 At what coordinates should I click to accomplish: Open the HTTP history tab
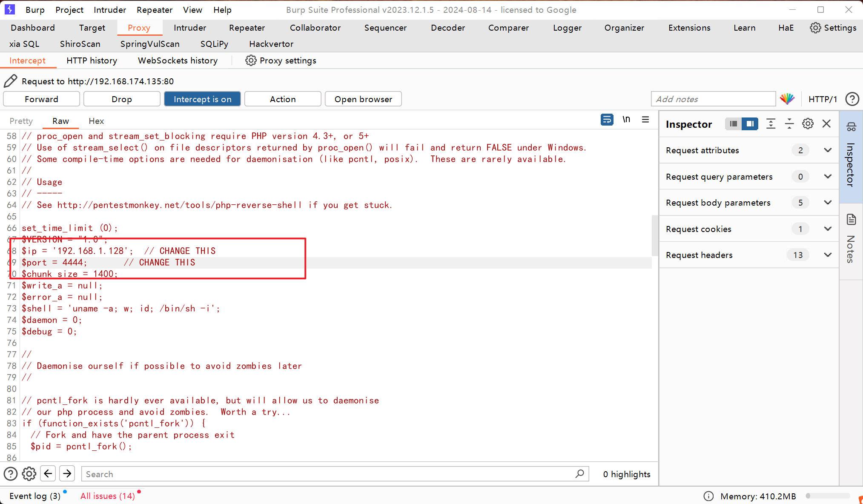point(92,60)
